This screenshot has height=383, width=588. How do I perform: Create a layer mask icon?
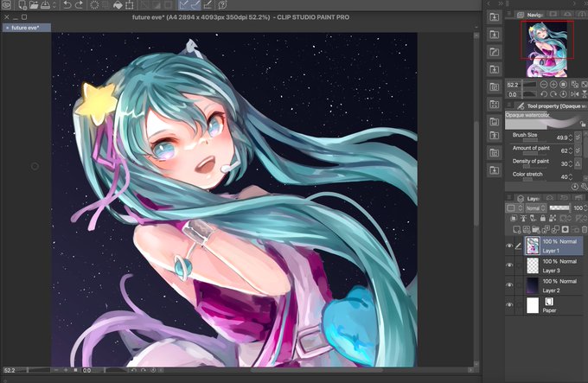point(566,229)
